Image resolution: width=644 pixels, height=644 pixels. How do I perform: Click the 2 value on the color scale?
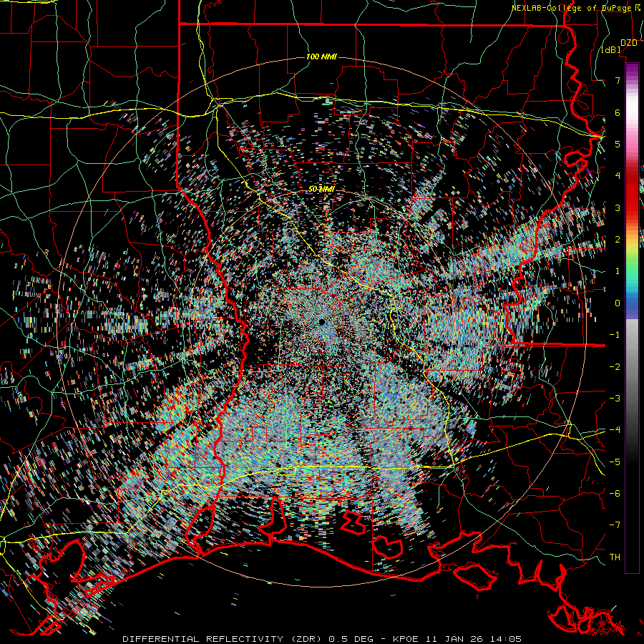point(618,240)
